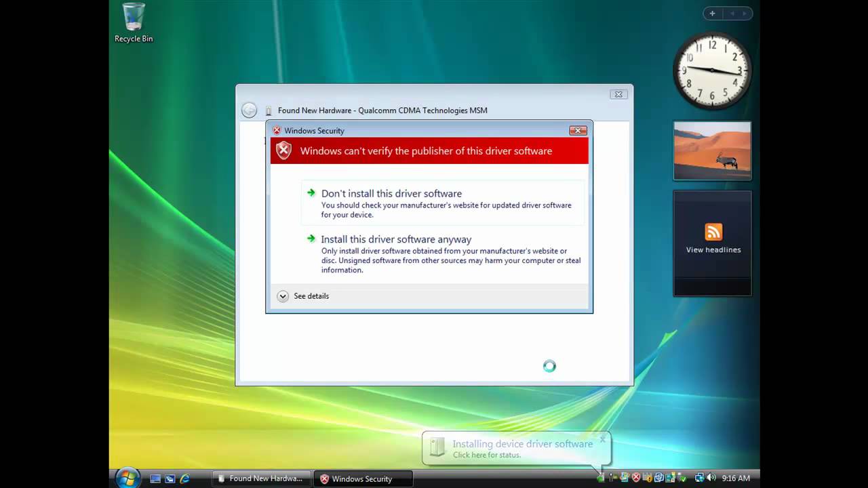Close the Windows Security dialog

(578, 130)
